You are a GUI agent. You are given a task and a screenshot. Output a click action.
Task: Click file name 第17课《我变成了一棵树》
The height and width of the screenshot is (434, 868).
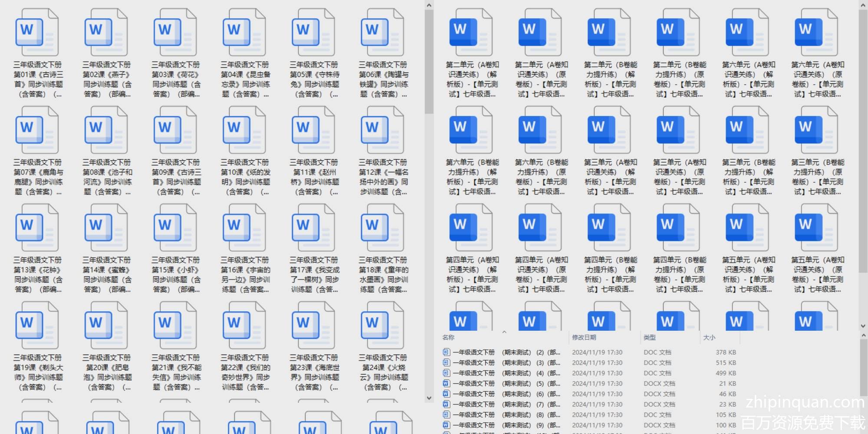tap(314, 275)
